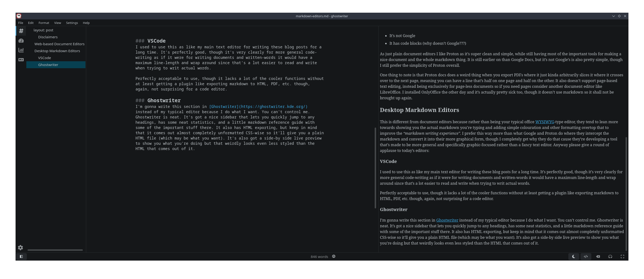Viewport: 644px width, 279px height.
Task: Open the focus audio headphones control
Action: 610,257
